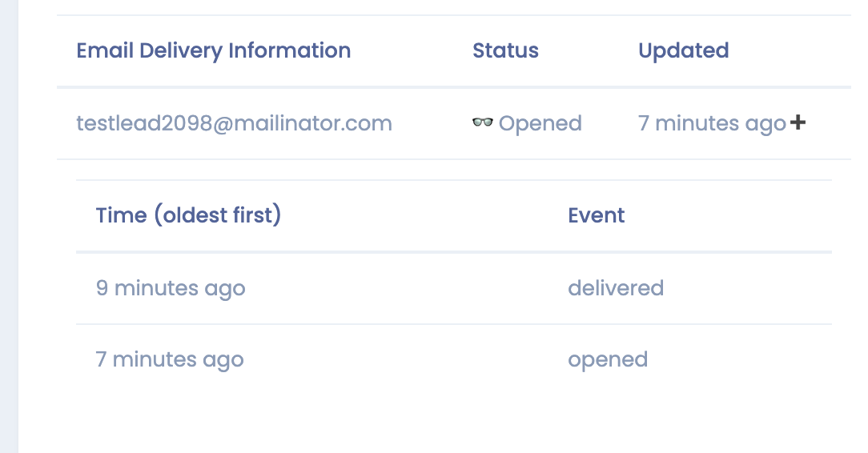Click the Time (oldest first) header

pos(188,215)
